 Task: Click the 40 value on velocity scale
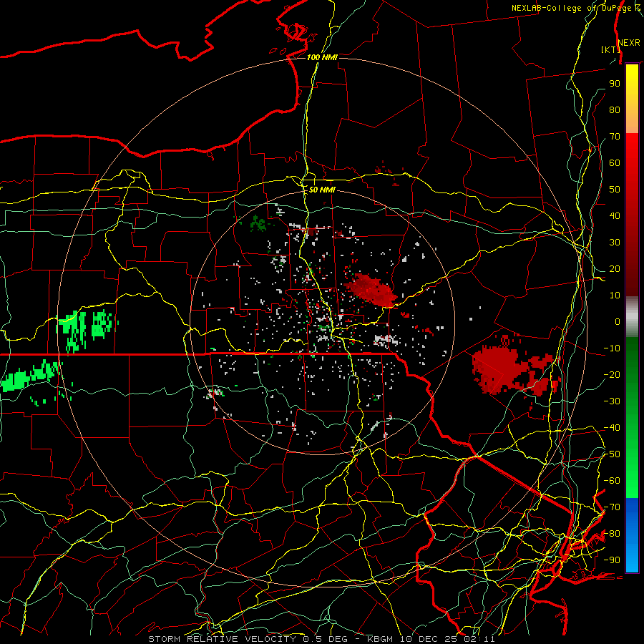coord(615,215)
